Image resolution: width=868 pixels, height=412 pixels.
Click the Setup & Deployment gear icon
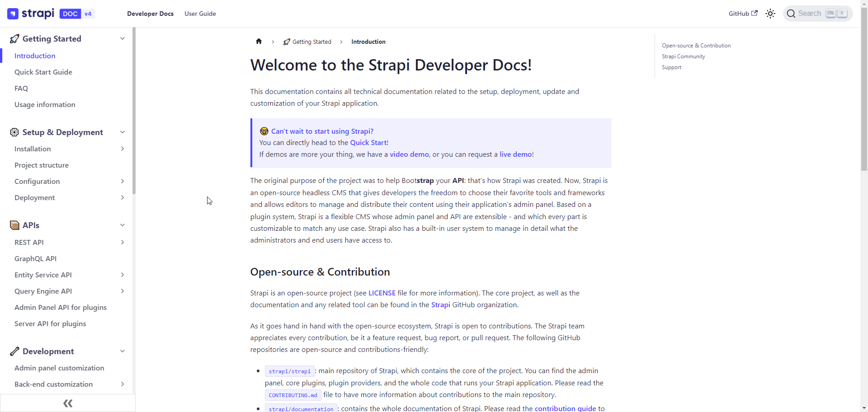(14, 132)
